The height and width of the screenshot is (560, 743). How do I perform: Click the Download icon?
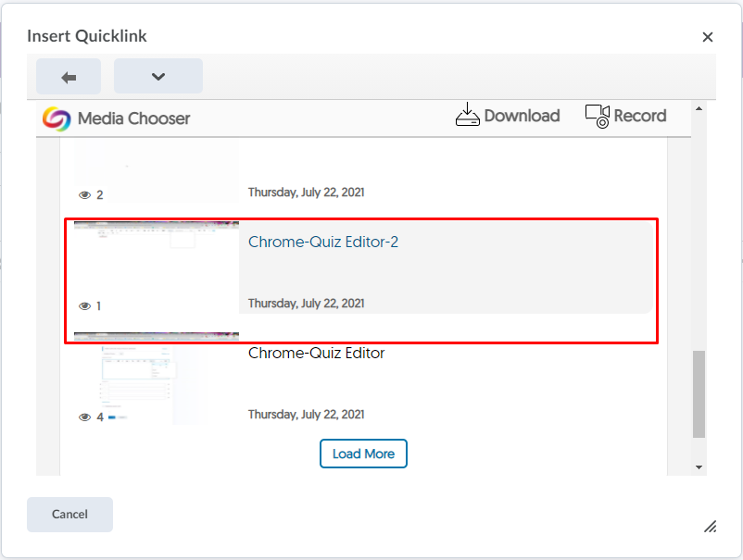point(468,116)
